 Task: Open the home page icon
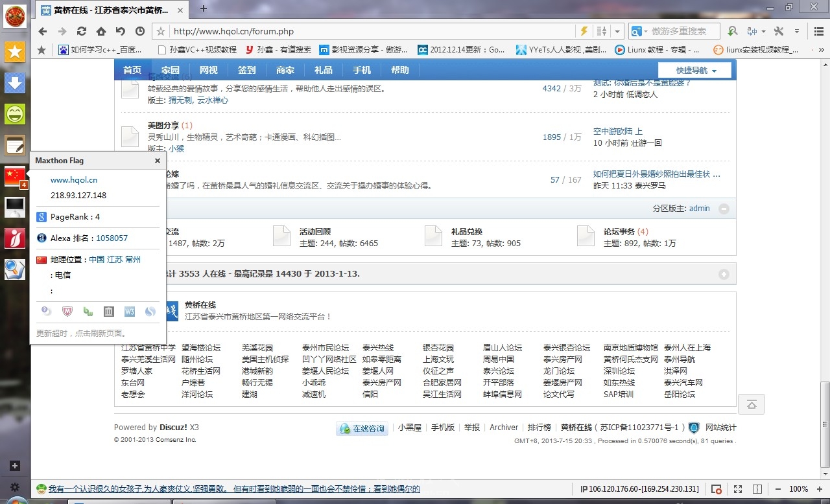point(101,31)
